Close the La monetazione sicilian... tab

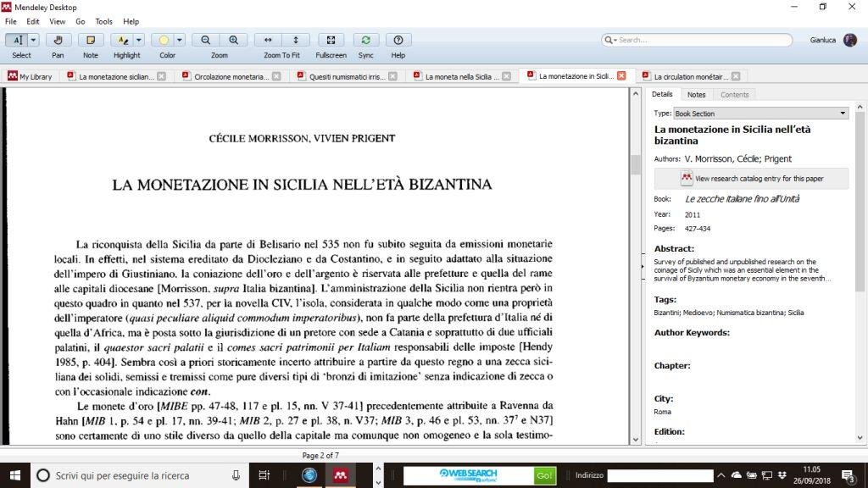point(161,76)
